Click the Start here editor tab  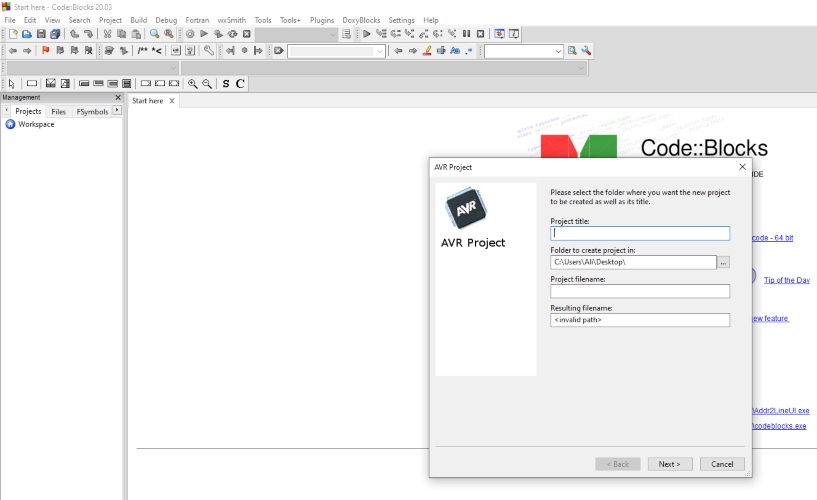pos(147,101)
